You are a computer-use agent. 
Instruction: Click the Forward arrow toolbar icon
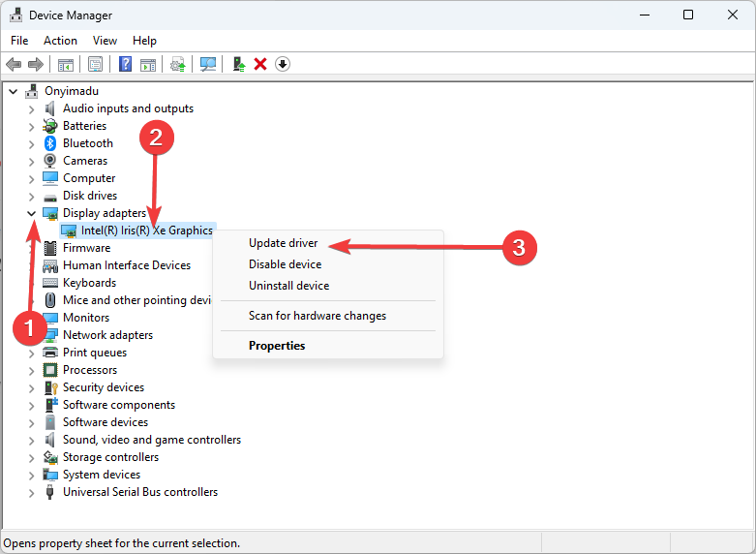coord(36,64)
